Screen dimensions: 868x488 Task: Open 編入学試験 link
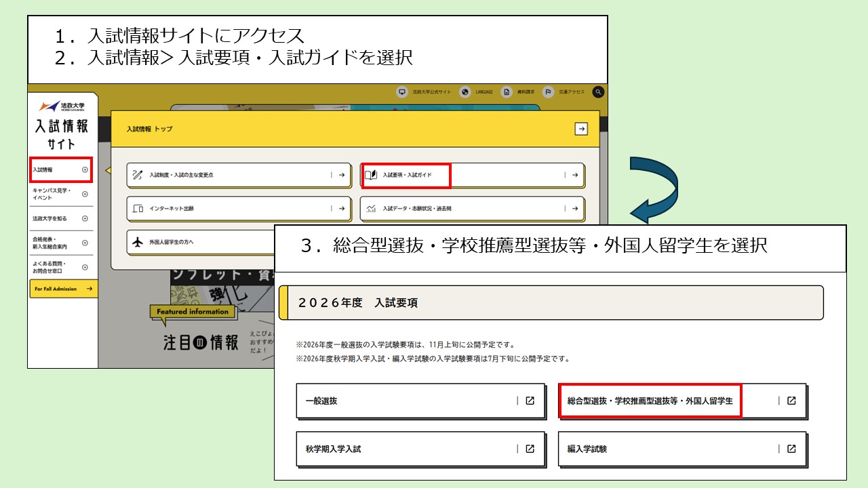click(682, 449)
